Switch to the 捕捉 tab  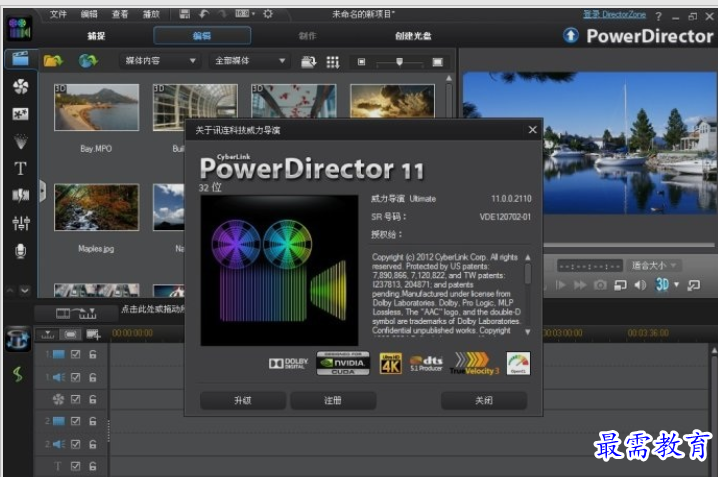click(x=96, y=36)
